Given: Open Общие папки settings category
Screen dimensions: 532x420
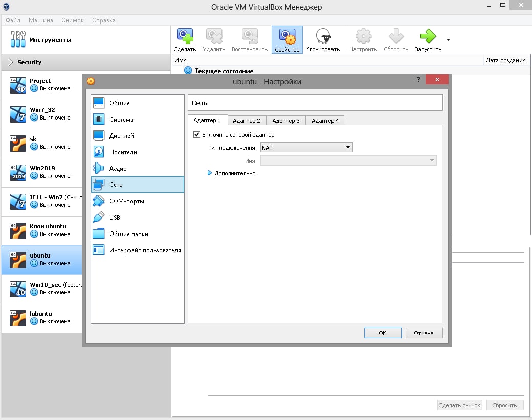Looking at the screenshot, I should [138, 234].
